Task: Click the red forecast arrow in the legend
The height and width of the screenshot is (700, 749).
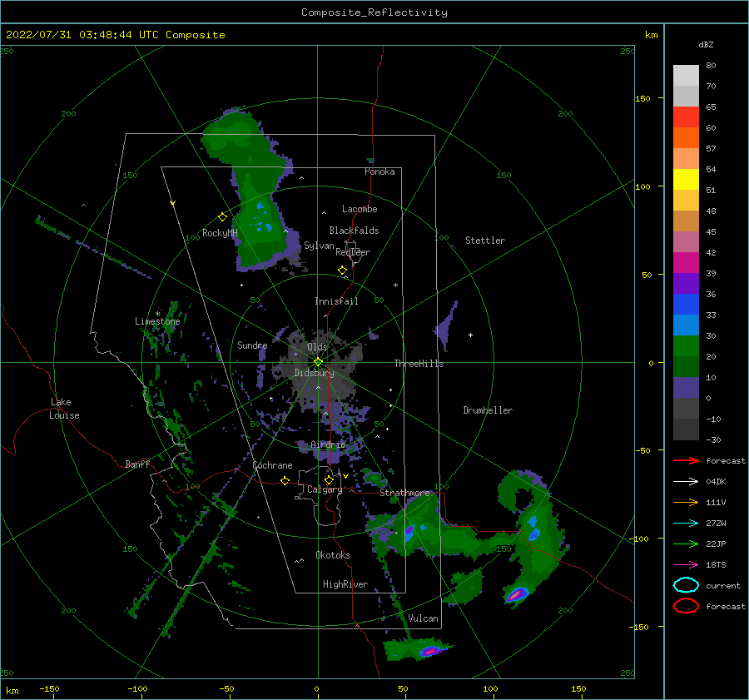Action: 686,460
